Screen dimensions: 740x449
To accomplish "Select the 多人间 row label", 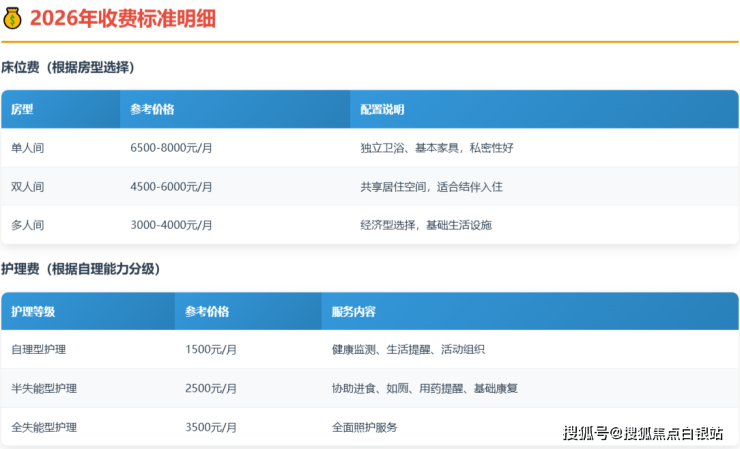I will point(27,225).
